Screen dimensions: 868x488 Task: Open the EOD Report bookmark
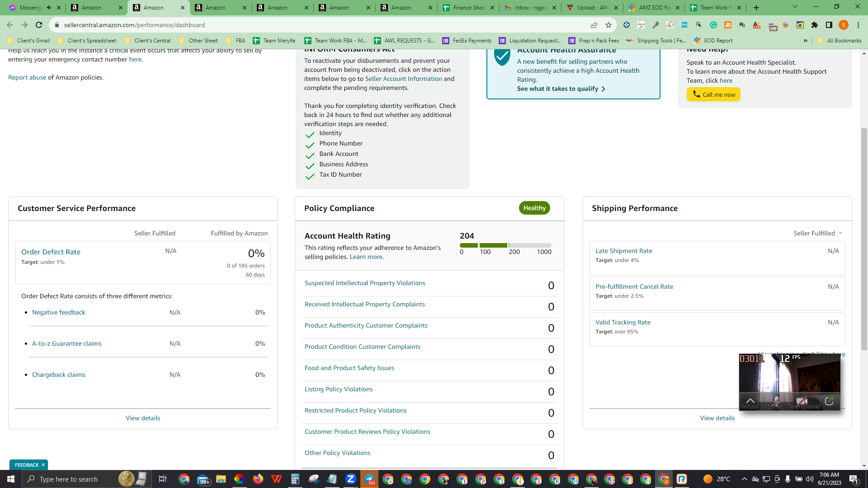tap(713, 41)
